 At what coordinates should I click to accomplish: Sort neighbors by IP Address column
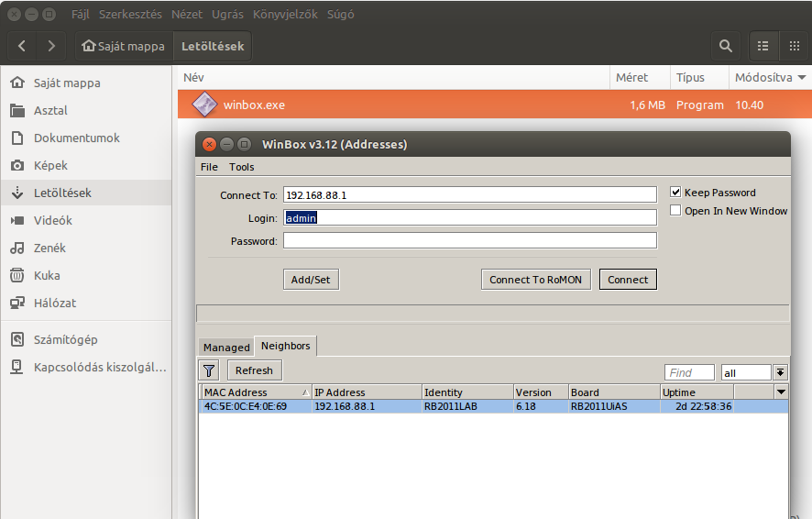point(367,392)
